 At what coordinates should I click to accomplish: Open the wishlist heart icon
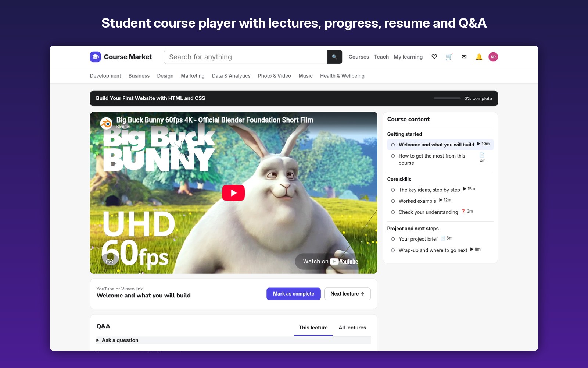point(434,57)
